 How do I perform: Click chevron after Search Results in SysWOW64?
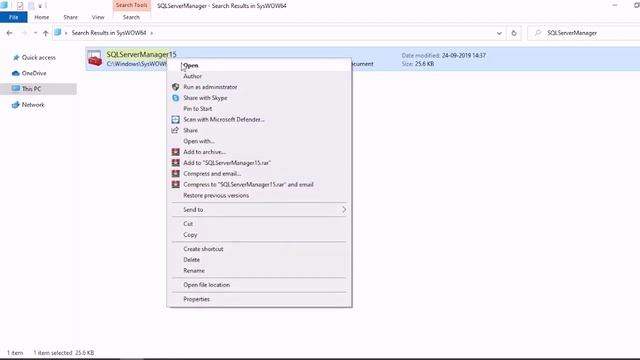(x=151, y=33)
